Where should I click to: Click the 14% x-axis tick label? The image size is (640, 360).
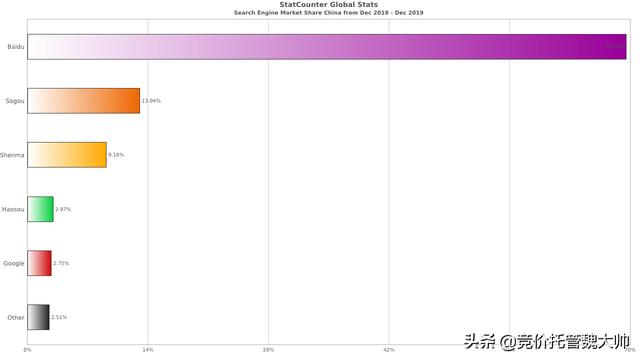(x=148, y=350)
